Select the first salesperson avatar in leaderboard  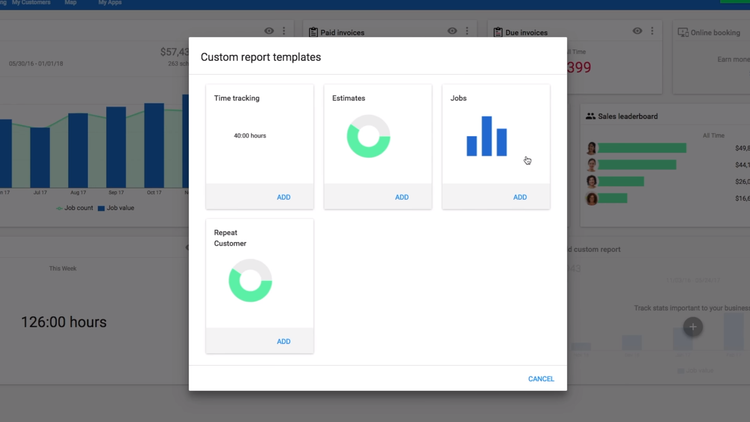(x=592, y=148)
